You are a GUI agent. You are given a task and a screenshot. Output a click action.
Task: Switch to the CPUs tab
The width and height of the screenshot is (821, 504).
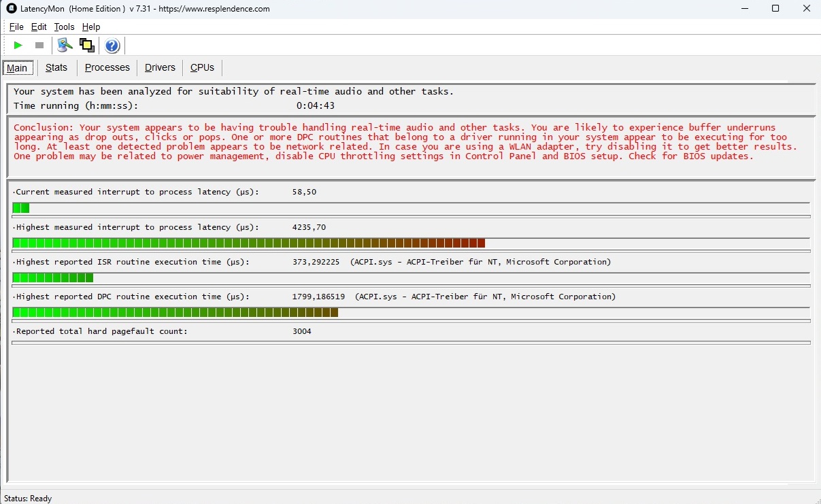coord(202,67)
